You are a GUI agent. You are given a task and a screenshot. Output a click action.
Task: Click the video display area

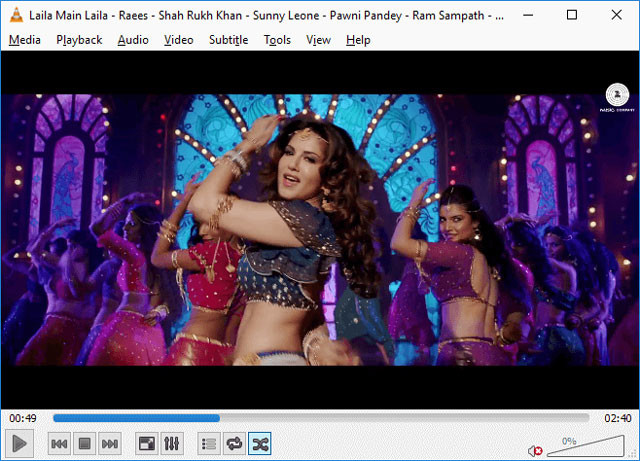coord(320,230)
